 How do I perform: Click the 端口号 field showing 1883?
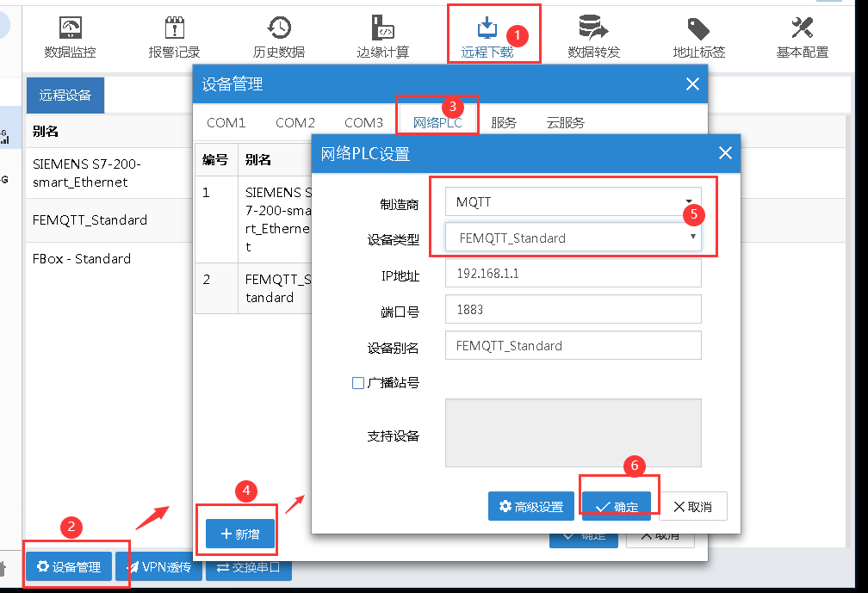coord(573,310)
